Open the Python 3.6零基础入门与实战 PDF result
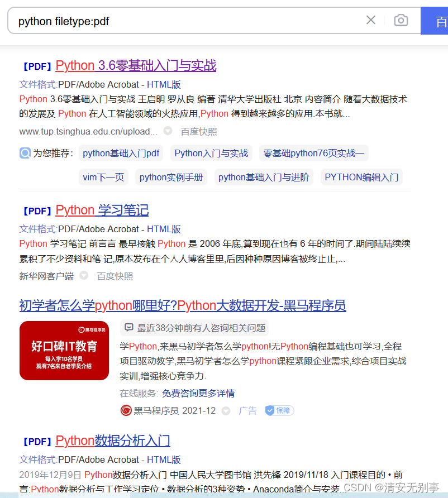The width and height of the screenshot is (448, 498). [x=136, y=66]
